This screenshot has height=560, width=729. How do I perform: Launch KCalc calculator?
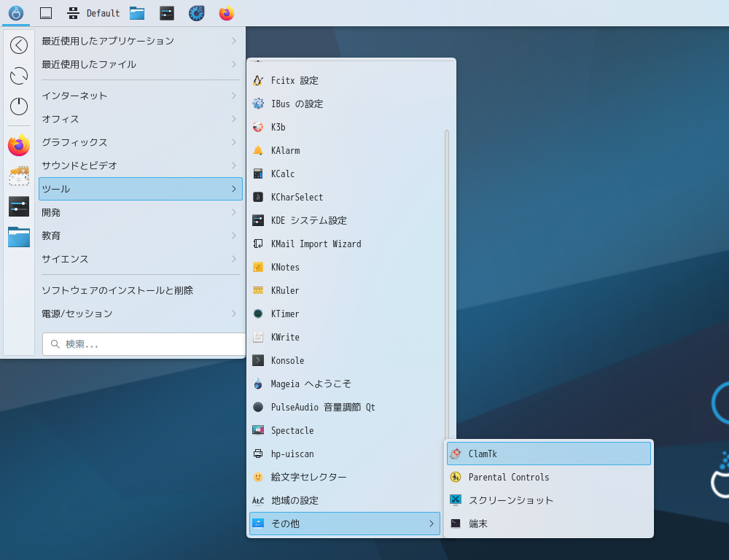click(345, 174)
